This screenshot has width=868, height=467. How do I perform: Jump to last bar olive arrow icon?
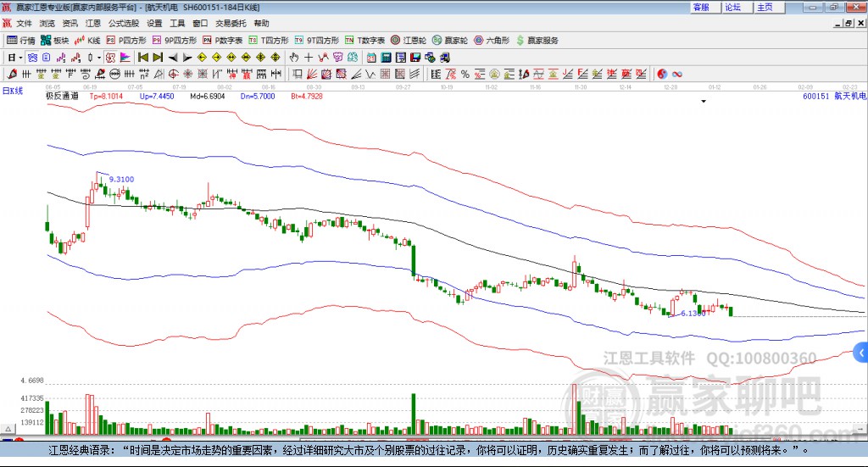tap(158, 58)
